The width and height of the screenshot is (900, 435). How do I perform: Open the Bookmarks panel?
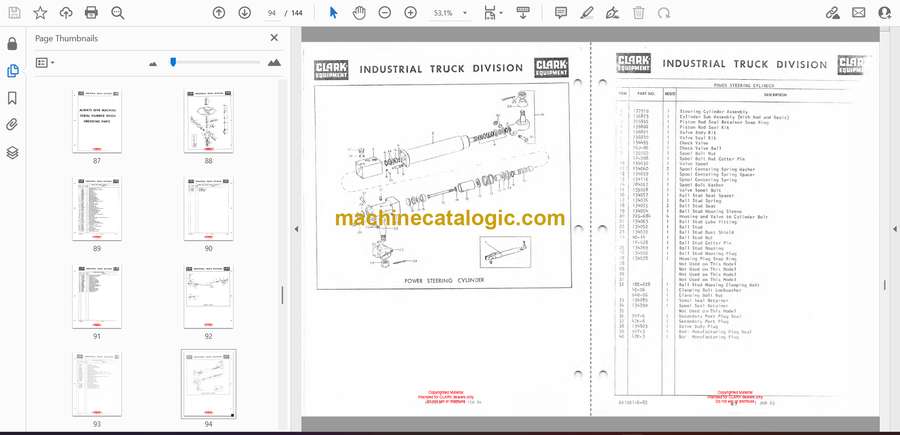13,98
